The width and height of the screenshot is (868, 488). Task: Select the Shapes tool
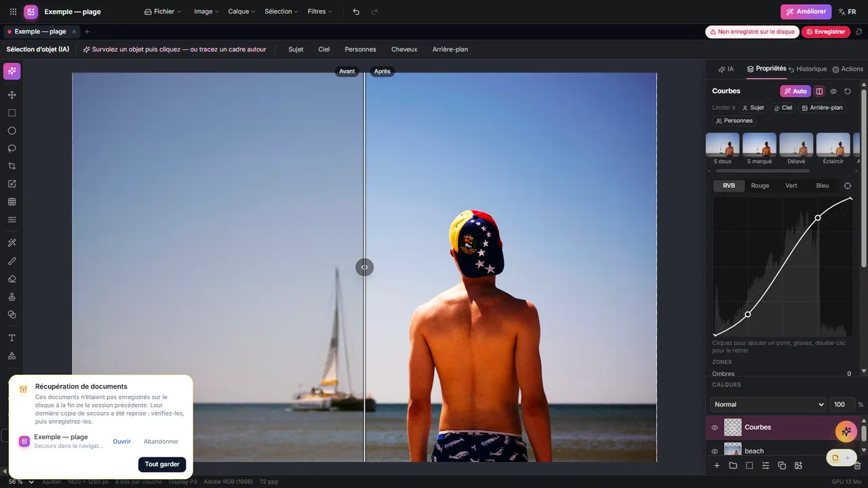[x=12, y=356]
